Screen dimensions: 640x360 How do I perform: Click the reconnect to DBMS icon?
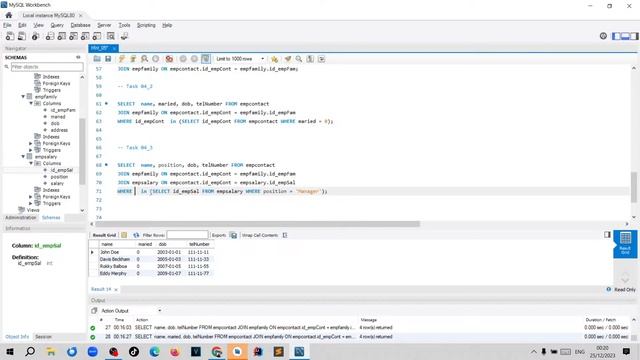pyautogui.click(x=124, y=36)
